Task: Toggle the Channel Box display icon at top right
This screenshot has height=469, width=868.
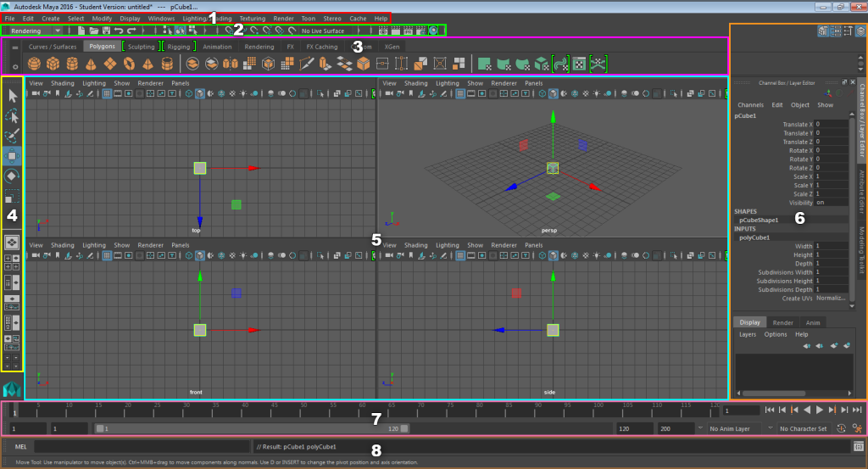Action: tap(861, 31)
